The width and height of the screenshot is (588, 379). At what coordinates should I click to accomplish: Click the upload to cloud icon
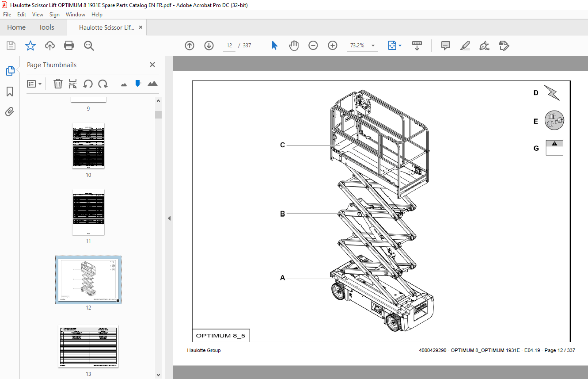(x=50, y=46)
